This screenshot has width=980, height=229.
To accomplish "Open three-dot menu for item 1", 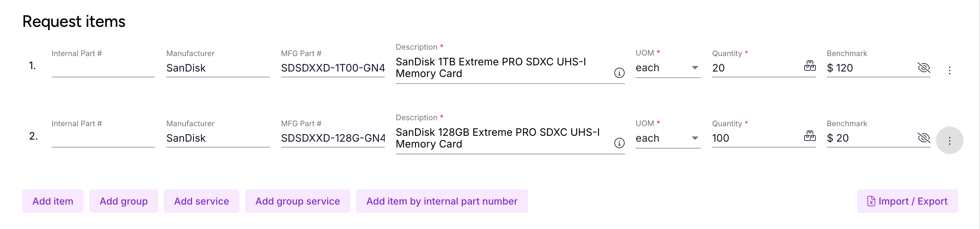I will pos(949,70).
